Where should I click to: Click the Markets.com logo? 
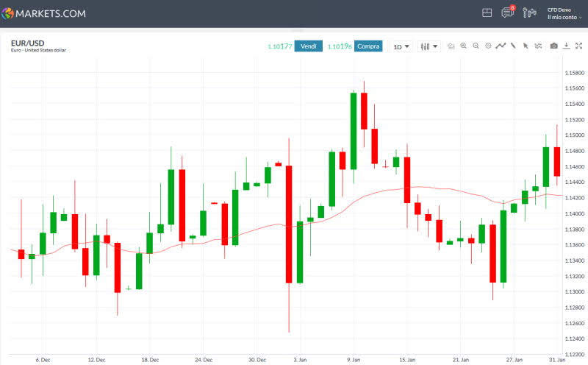point(44,13)
